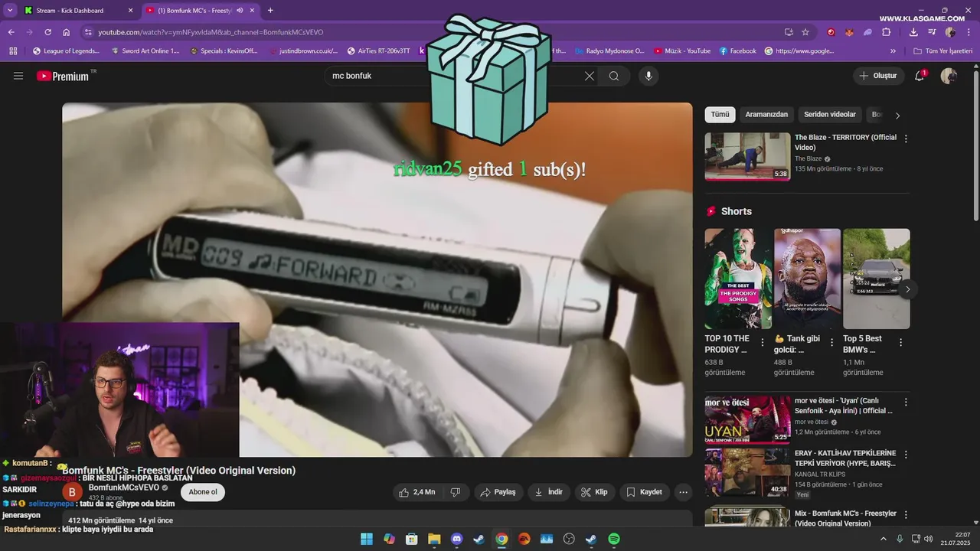Activate voice search microphone
Image resolution: width=980 pixels, height=551 pixels.
click(x=648, y=76)
